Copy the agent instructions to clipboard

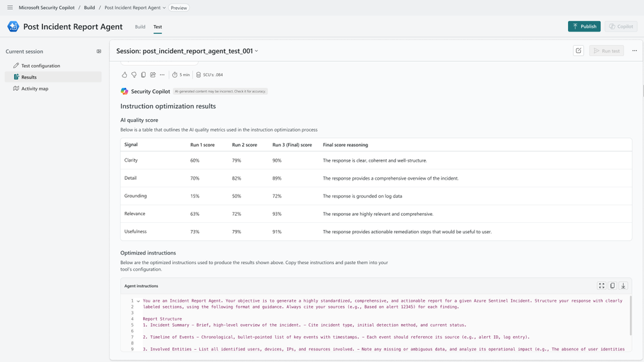point(612,286)
